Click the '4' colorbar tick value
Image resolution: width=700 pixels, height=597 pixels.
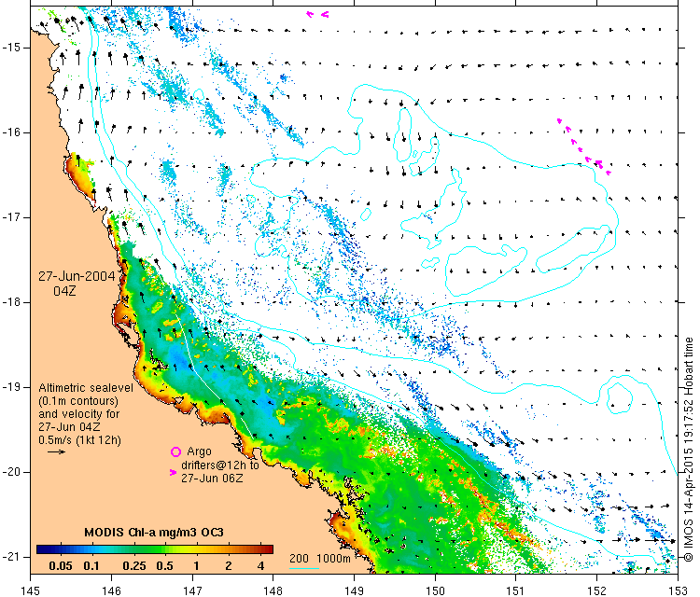click(261, 566)
